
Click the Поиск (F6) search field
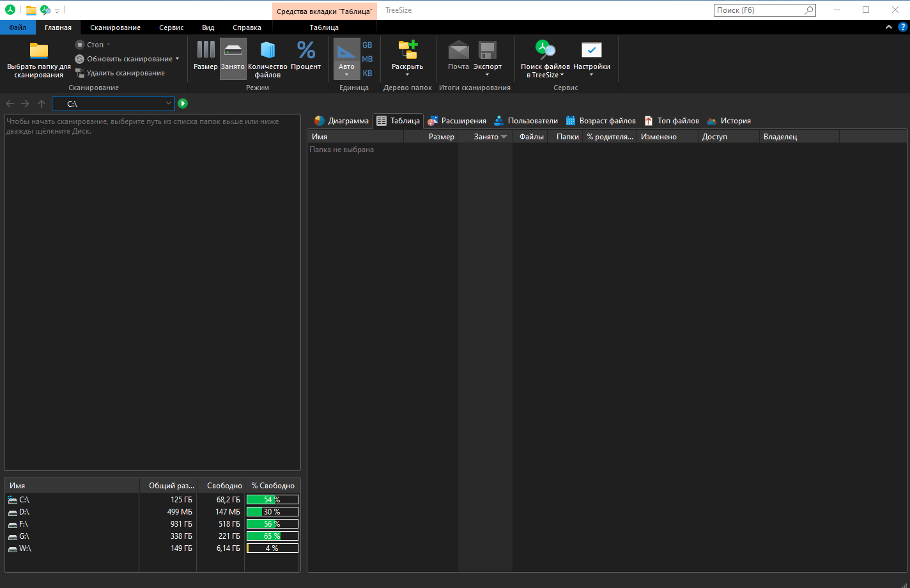tap(759, 10)
